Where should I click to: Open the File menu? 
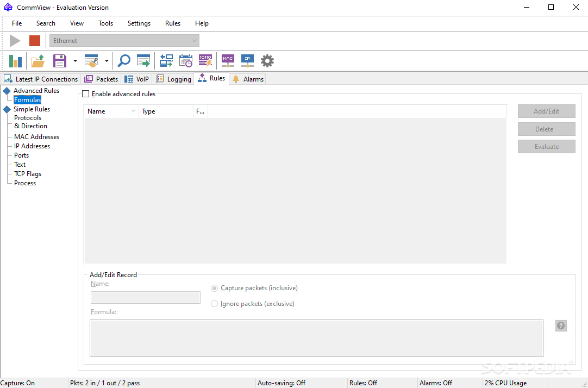click(17, 23)
